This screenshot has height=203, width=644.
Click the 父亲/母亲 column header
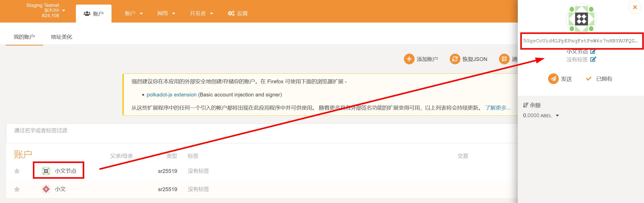coord(121,156)
